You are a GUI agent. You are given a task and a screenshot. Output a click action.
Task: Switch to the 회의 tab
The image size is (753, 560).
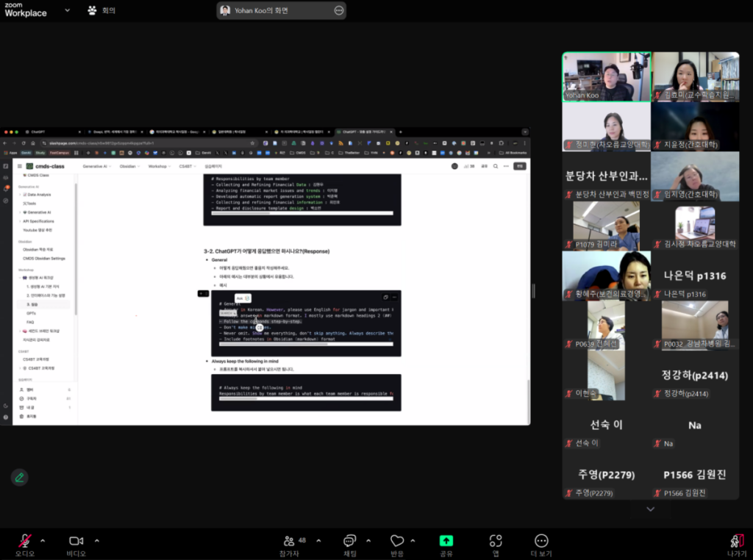[x=101, y=10]
